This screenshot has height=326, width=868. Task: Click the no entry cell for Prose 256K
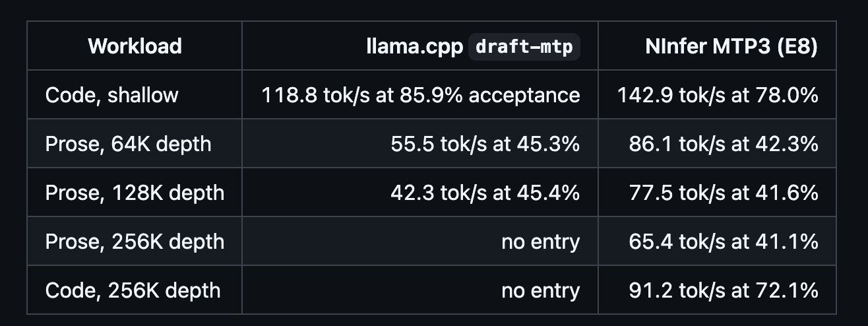point(420,241)
